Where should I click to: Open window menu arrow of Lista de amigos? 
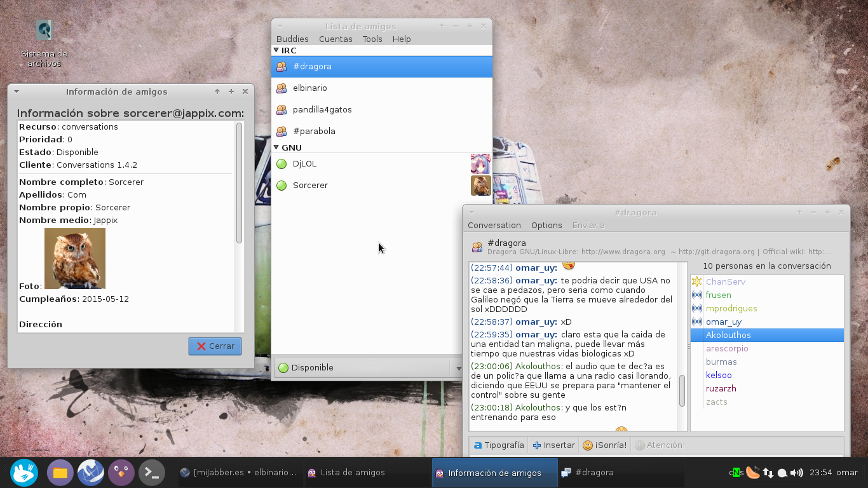(x=280, y=26)
